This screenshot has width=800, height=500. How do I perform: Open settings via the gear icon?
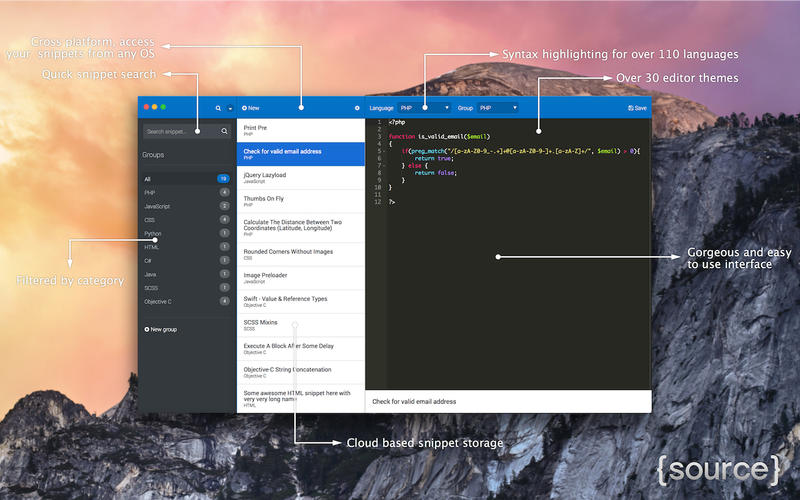click(x=357, y=108)
